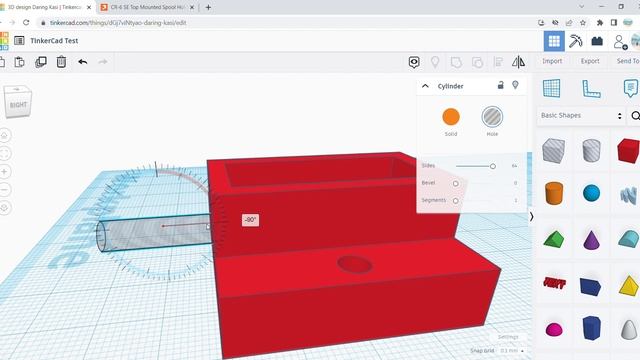Pick the dark blue Wedge shape

(590, 286)
